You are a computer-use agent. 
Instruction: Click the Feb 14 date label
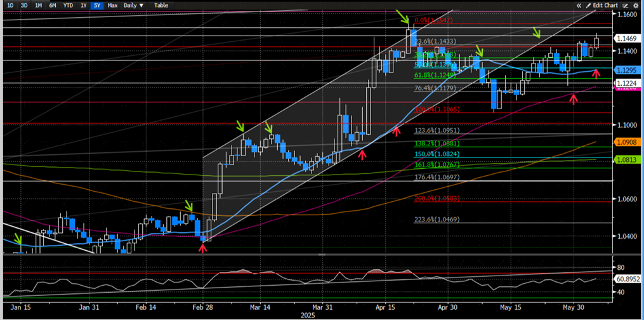pyautogui.click(x=146, y=307)
